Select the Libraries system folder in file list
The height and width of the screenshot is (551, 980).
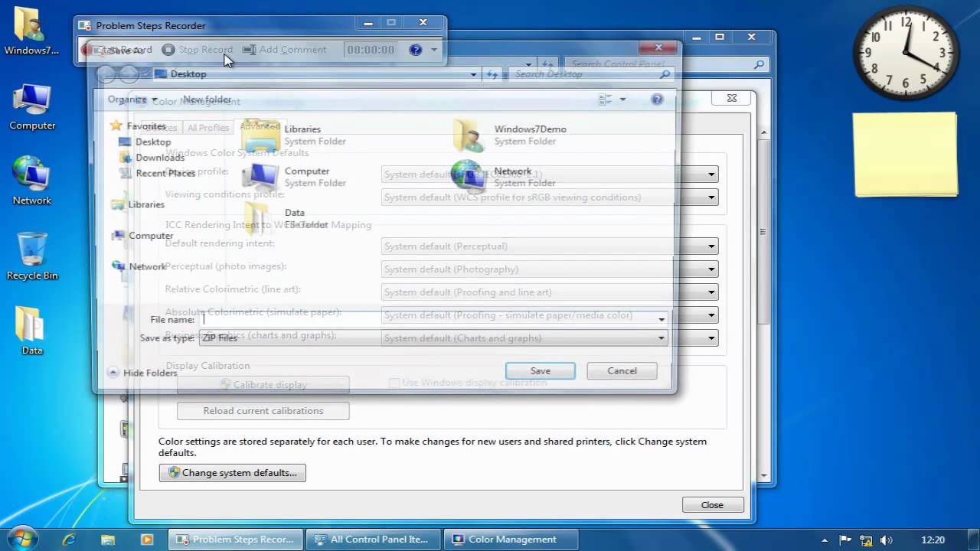point(294,135)
